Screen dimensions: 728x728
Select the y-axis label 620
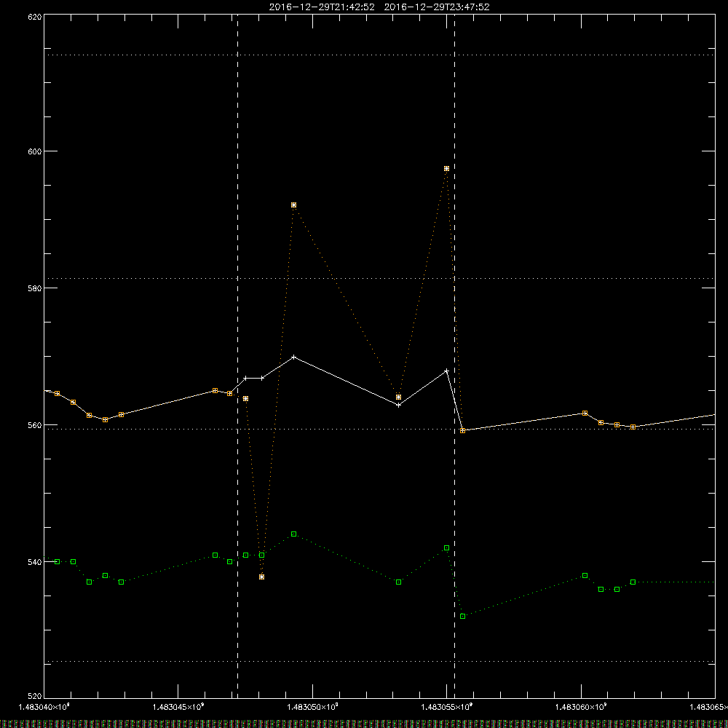(35, 17)
